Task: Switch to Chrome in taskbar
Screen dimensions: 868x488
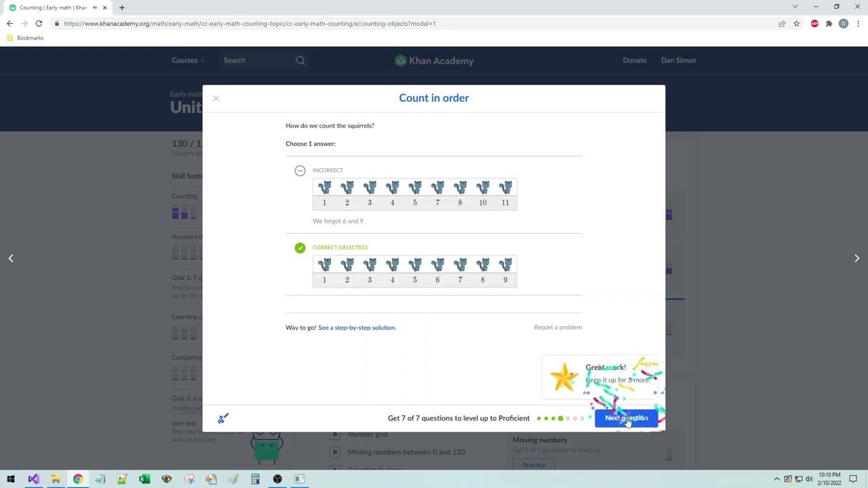Action: (78, 480)
